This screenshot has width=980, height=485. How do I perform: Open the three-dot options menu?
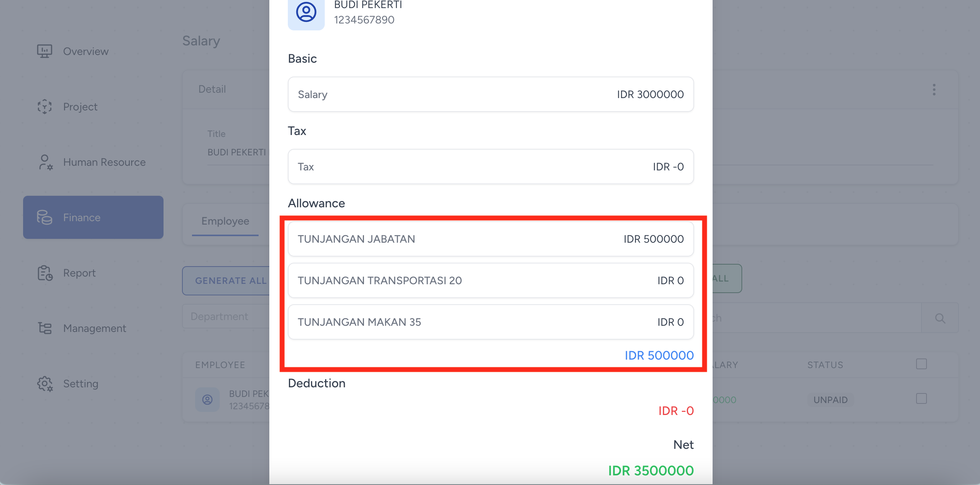click(x=934, y=90)
